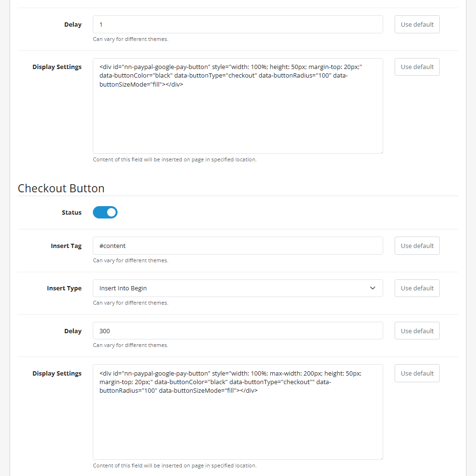This screenshot has height=476, width=476.
Task: Click the chevron on Insert Into Begin selector
Action: [373, 288]
